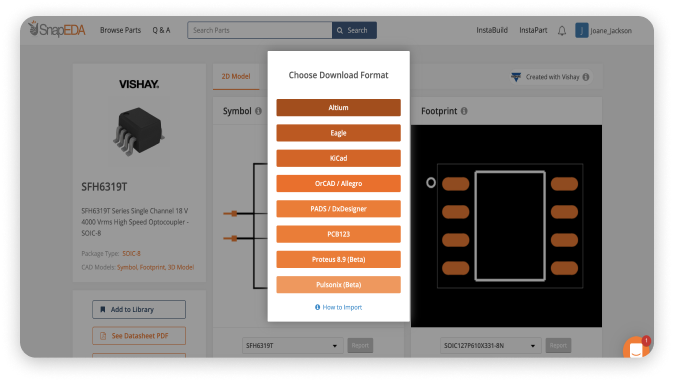Image resolution: width=675 pixels, height=382 pixels.
Task: Click the Search Parts input field
Action: [260, 30]
